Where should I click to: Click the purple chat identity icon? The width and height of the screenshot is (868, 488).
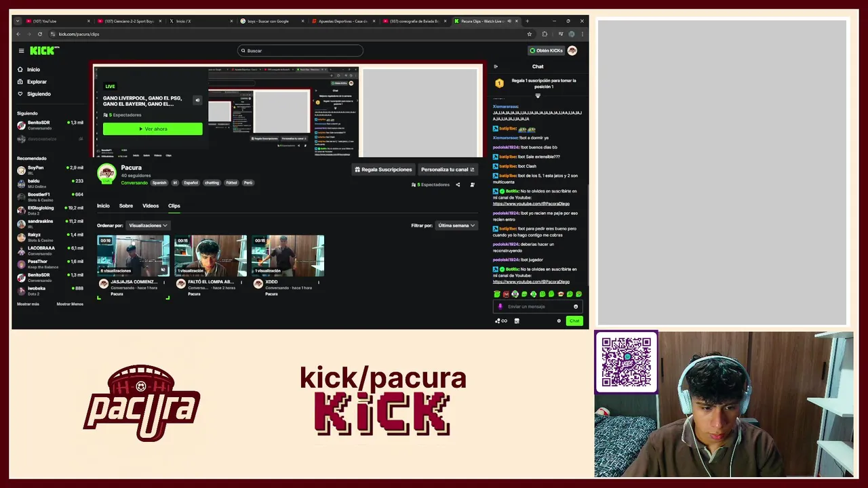pyautogui.click(x=500, y=306)
